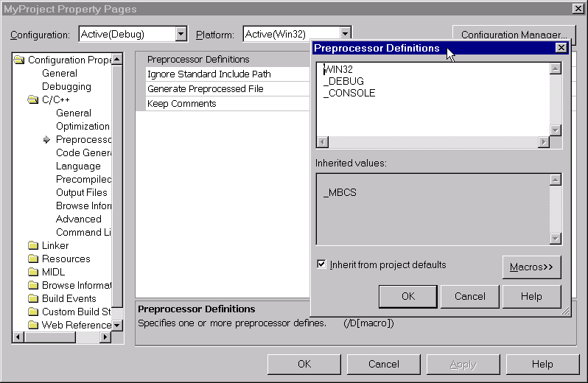Click the Browse Information folder icon
This screenshot has width=588, height=383.
[32, 286]
